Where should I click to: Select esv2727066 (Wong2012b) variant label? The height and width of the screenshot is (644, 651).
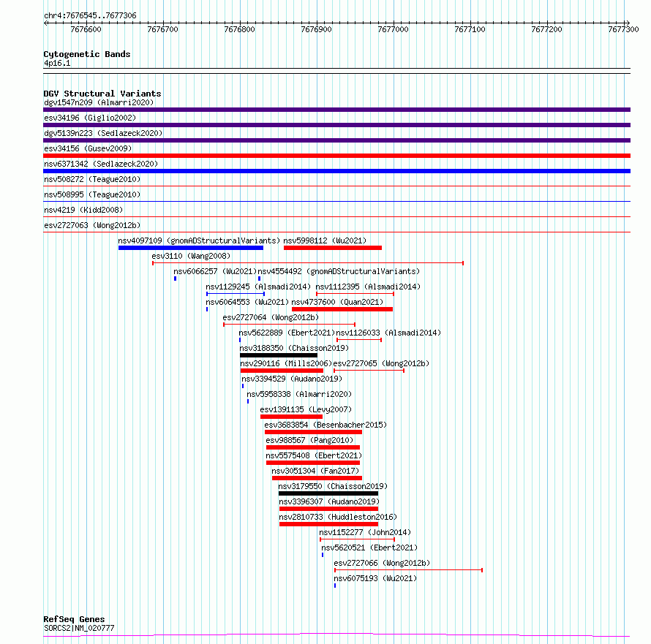point(382,563)
